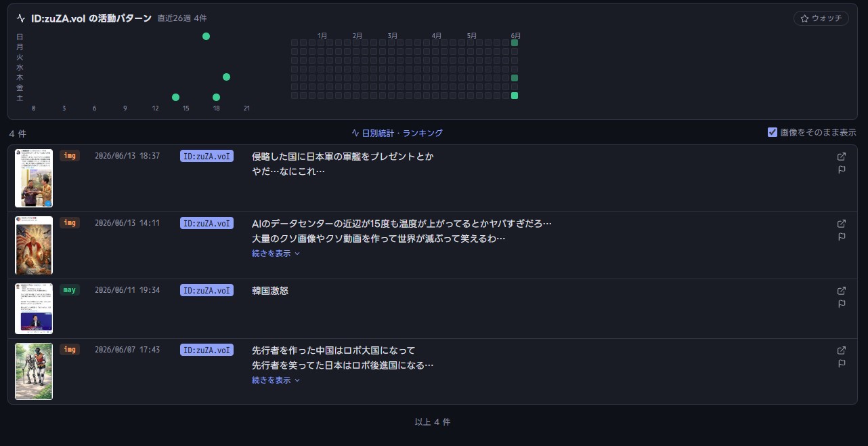Open the external link for the 14:11 post
This screenshot has width=868, height=446.
coord(842,224)
